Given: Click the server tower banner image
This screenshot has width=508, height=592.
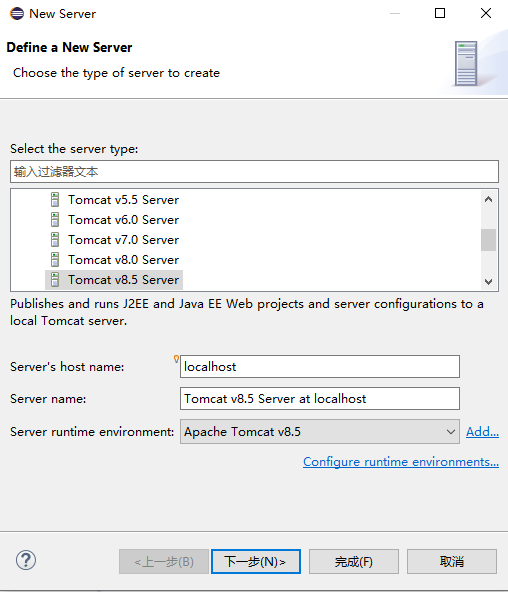Looking at the screenshot, I should 466,63.
